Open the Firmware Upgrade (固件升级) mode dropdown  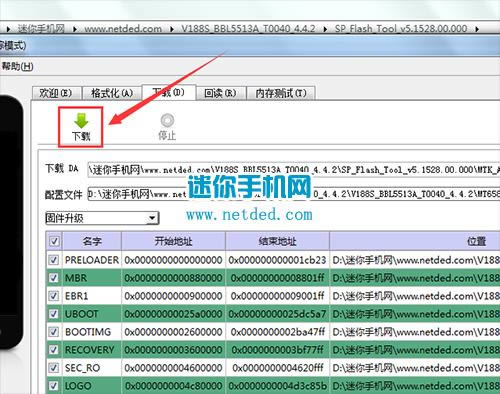(102, 218)
